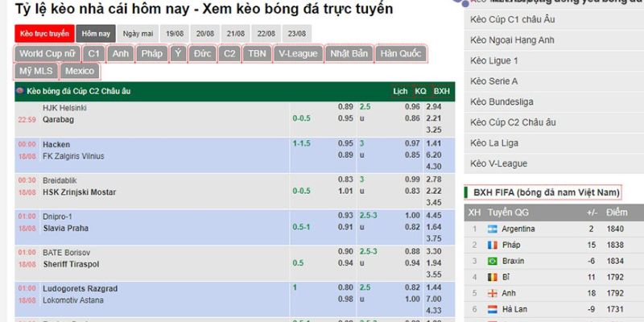Open sidebar link Kèo Ligue 1
Image resolution: width=644 pixels, height=322 pixels.
[494, 61]
